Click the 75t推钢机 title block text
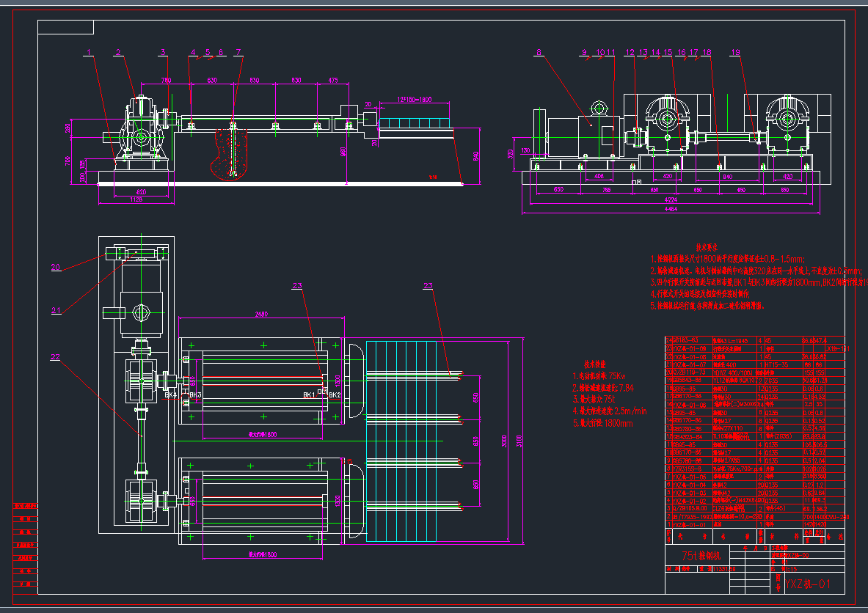The height and width of the screenshot is (613, 868). tap(701, 556)
